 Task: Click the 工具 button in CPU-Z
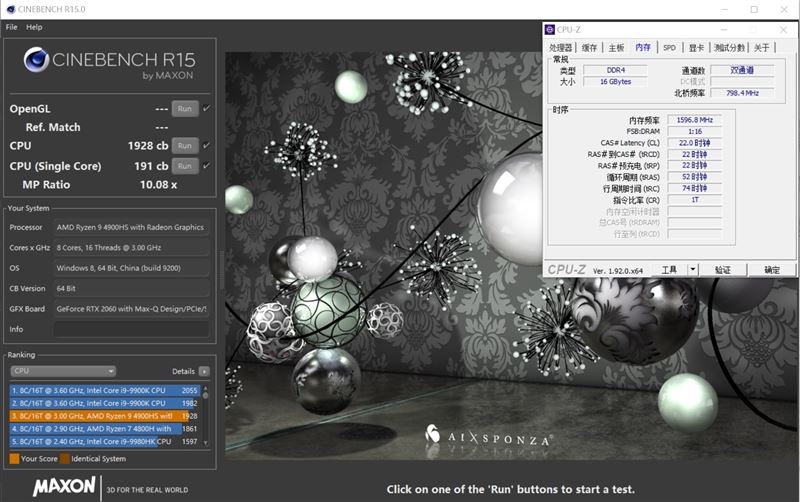click(x=669, y=270)
